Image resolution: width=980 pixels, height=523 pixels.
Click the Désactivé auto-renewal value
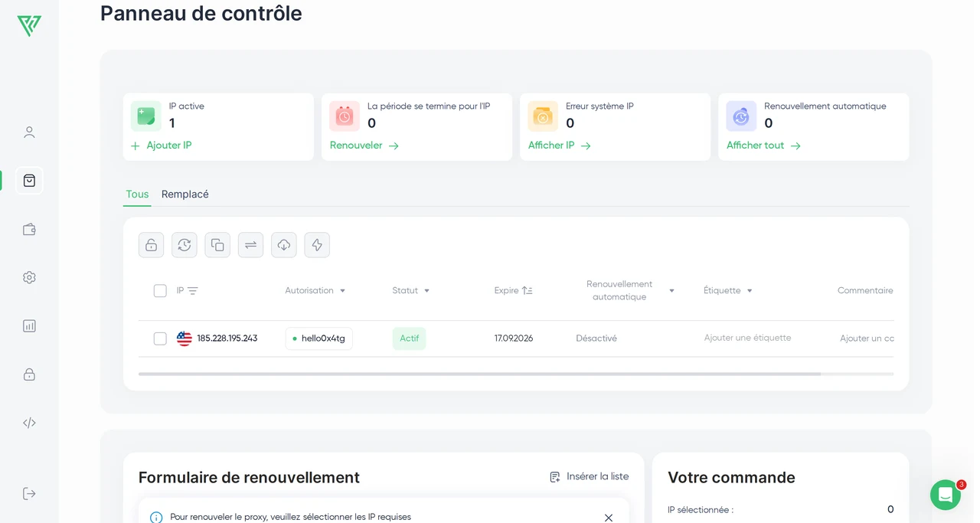click(596, 338)
